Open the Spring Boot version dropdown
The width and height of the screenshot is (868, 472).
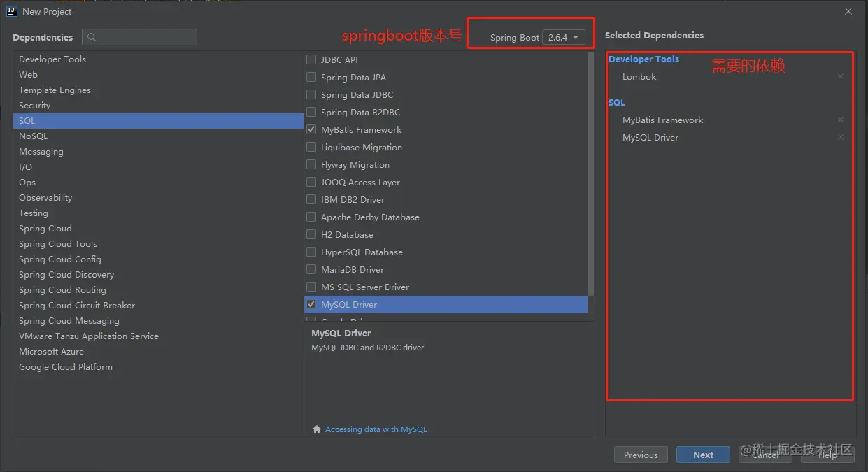[x=564, y=37]
